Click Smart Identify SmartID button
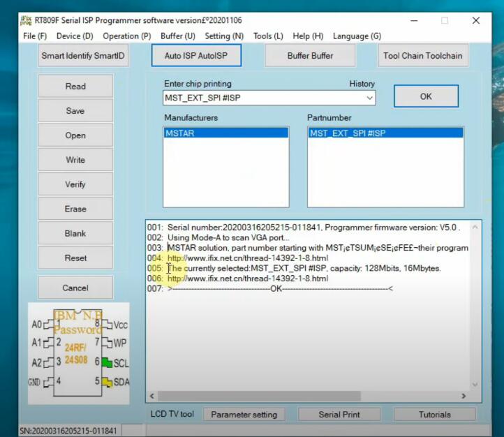The image size is (504, 437). (83, 56)
